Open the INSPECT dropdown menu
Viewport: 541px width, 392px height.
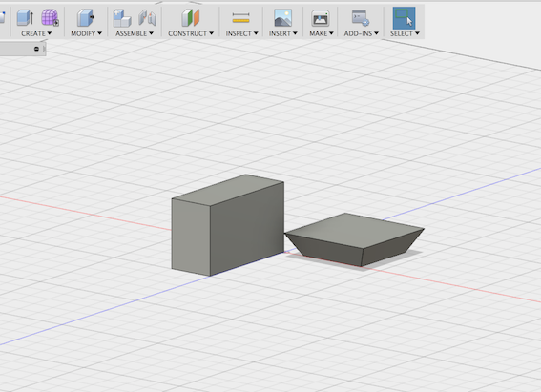coord(241,33)
